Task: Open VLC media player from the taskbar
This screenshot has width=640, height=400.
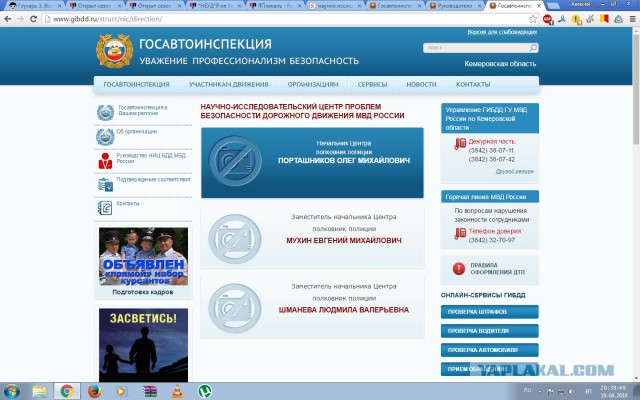Action: click(x=177, y=391)
